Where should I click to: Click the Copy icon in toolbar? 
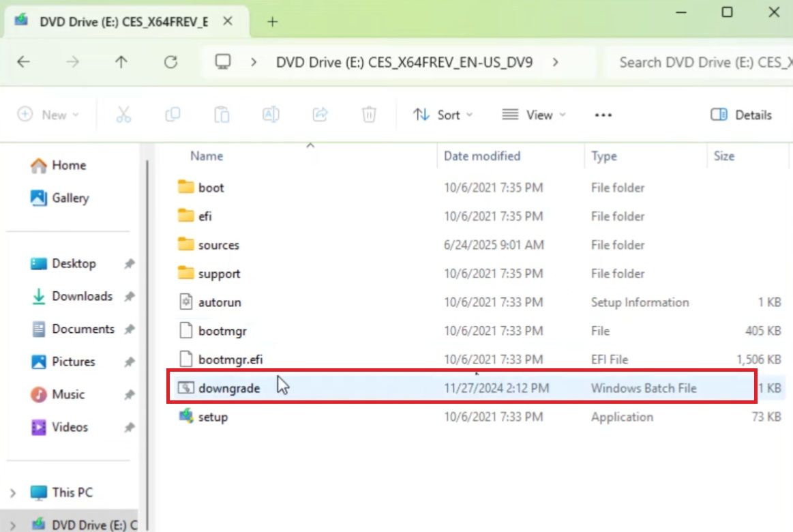[x=173, y=115]
